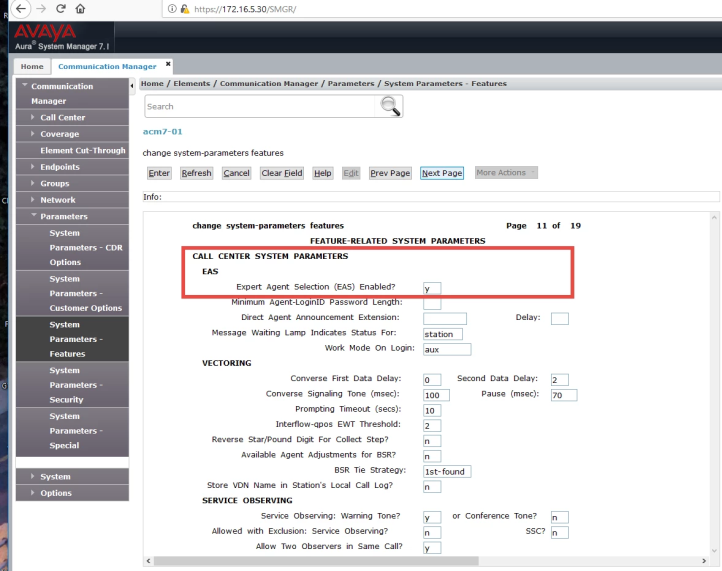Click the site information icon in address bar

172,9
